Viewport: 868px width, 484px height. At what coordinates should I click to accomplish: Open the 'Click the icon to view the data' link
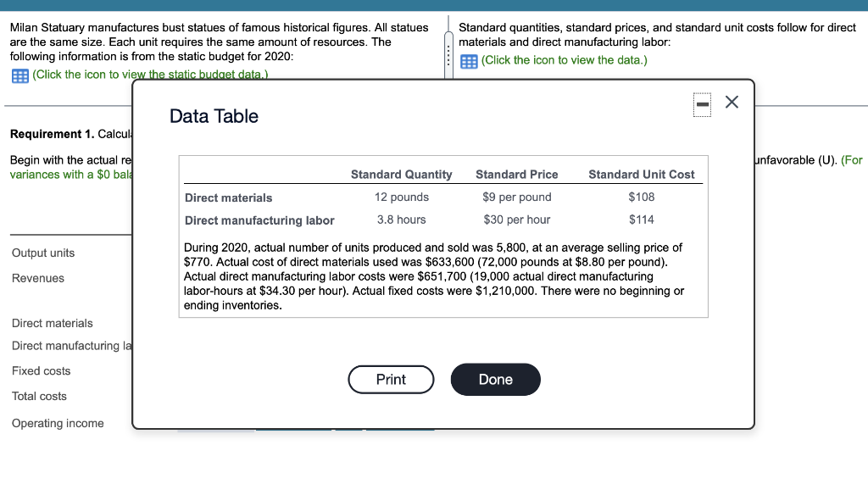(x=564, y=60)
